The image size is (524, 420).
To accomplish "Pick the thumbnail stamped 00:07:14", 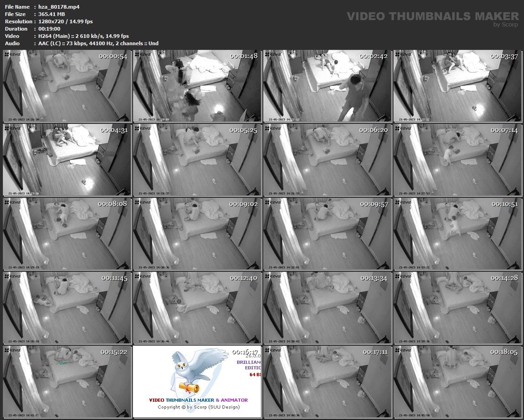I will click(457, 160).
